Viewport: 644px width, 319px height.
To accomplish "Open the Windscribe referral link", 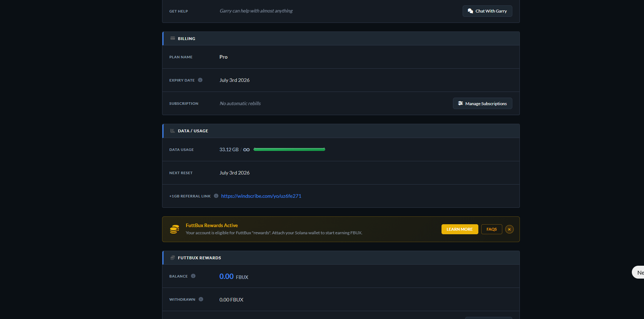I will pyautogui.click(x=261, y=196).
